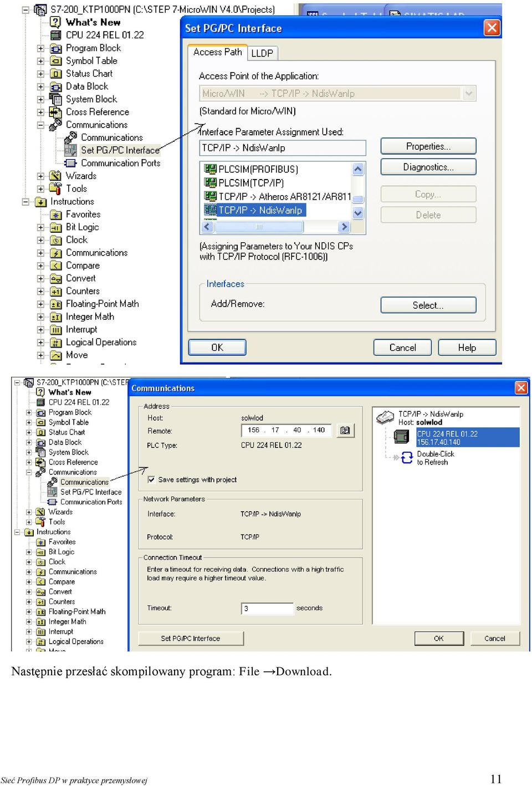The image size is (532, 786).
Task: Select CPU 224 REL 01.22 station entry
Action: pyautogui.click(x=467, y=437)
